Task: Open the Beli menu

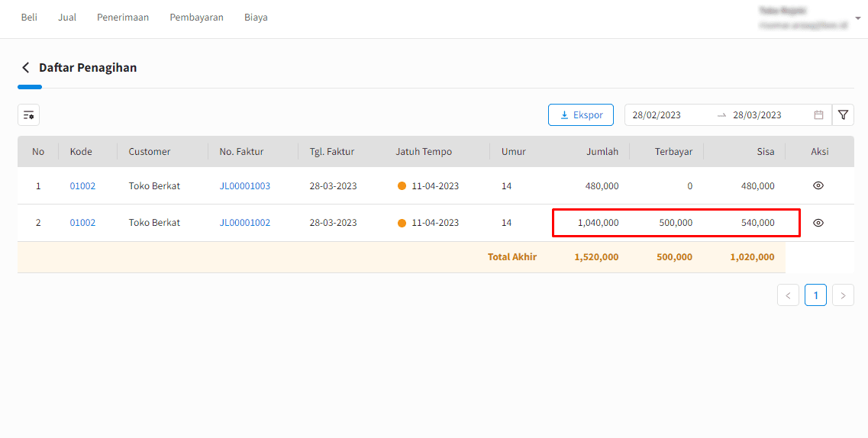Action: (x=29, y=18)
